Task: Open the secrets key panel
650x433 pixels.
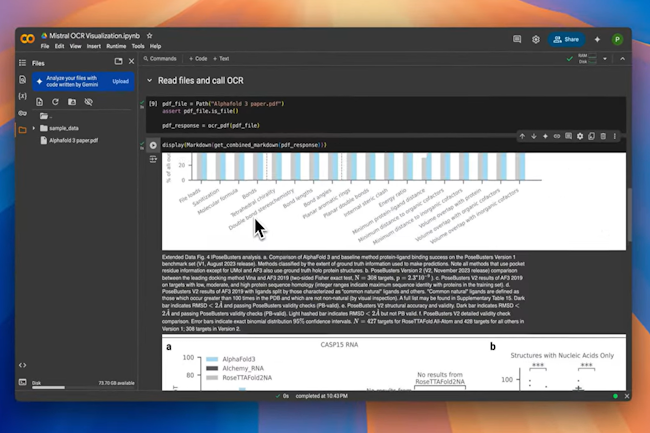Action: [x=22, y=113]
